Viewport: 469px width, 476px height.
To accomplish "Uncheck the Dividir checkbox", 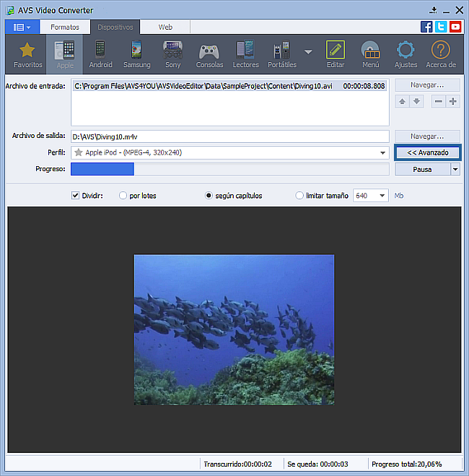I will tap(76, 196).
